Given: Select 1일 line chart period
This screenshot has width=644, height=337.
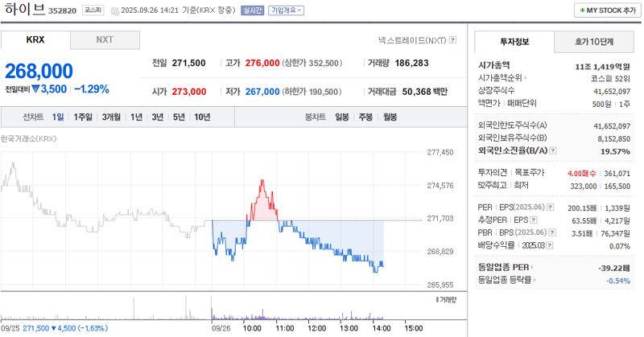Looking at the screenshot, I should tap(58, 117).
